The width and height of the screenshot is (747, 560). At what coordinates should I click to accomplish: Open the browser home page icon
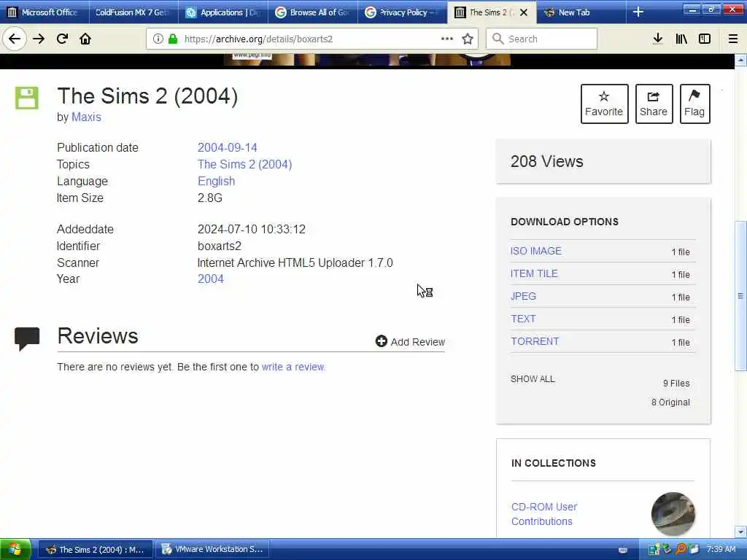85,39
